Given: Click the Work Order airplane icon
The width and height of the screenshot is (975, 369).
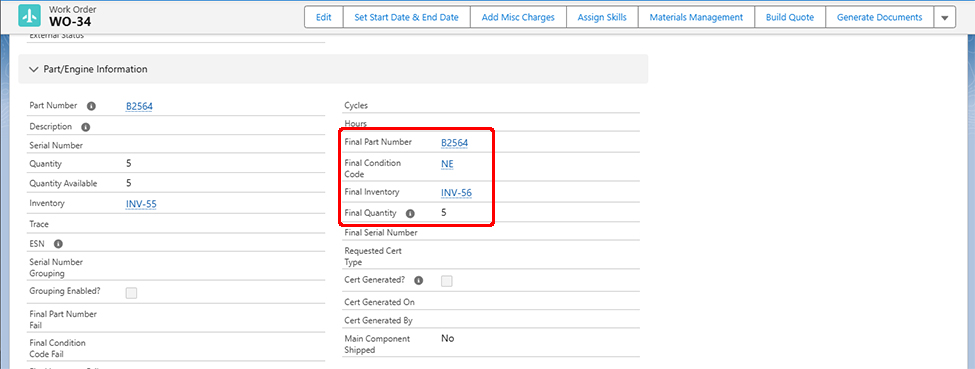Looking at the screenshot, I should pos(29,17).
